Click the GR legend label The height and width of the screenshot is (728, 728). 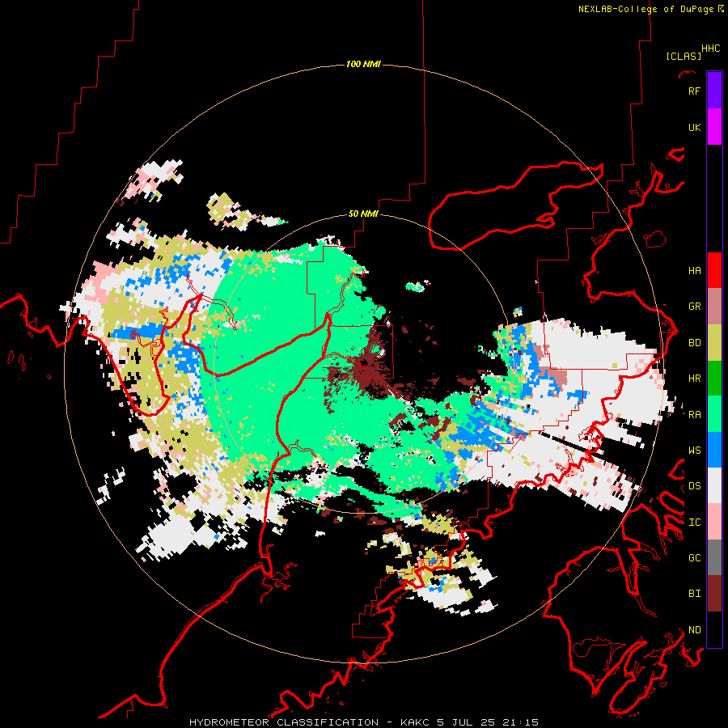click(694, 307)
